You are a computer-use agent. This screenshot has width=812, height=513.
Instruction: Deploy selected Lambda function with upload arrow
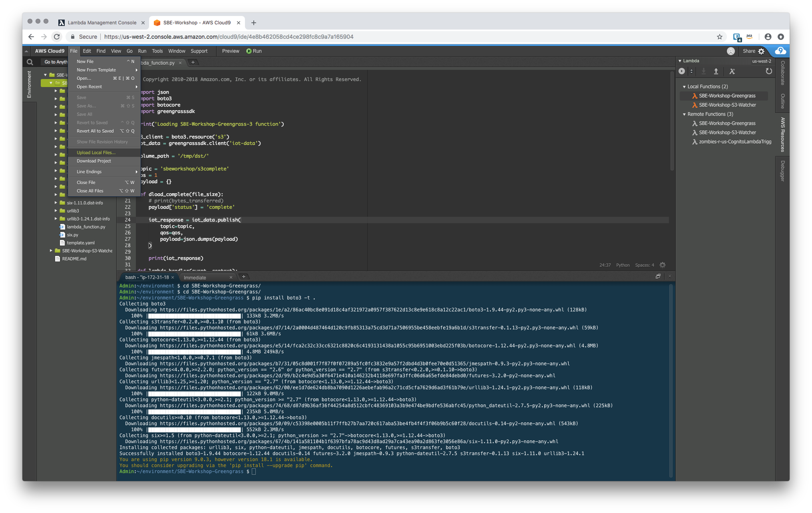tap(716, 71)
